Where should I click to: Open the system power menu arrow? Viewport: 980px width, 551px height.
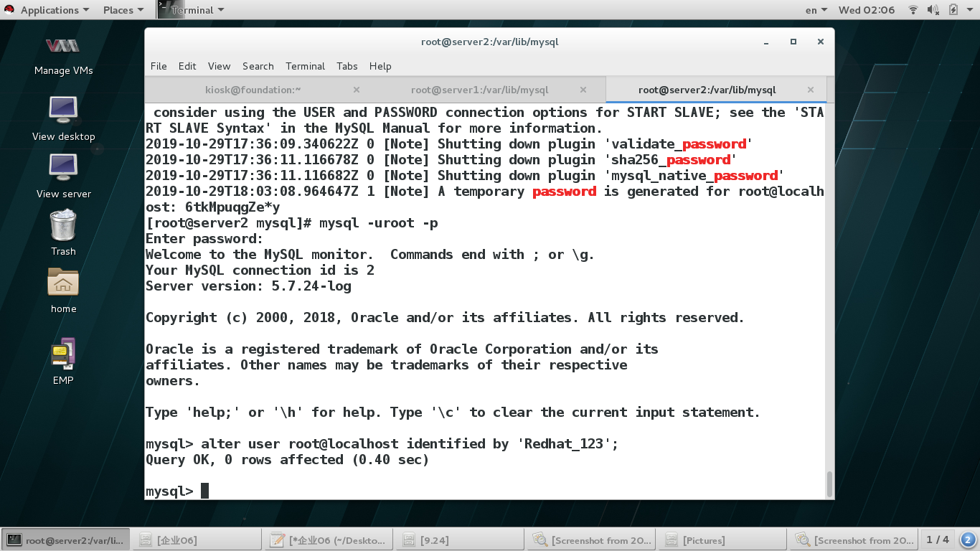click(970, 10)
